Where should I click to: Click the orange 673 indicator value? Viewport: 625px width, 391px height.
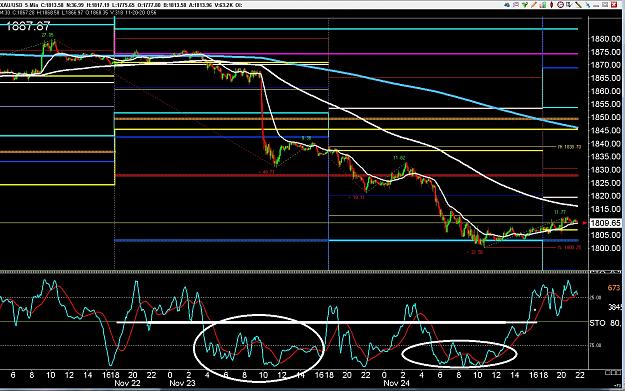click(x=614, y=288)
